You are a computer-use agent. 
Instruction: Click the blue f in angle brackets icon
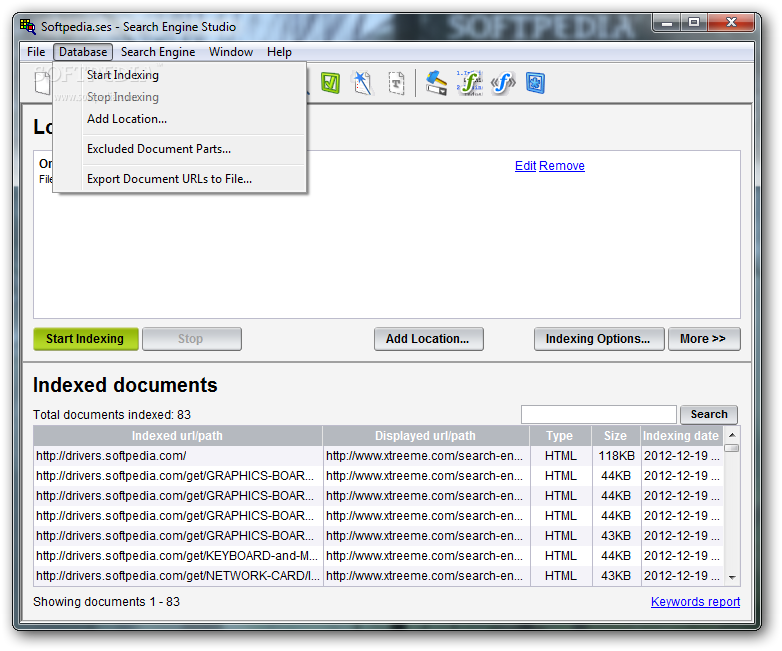click(x=503, y=83)
